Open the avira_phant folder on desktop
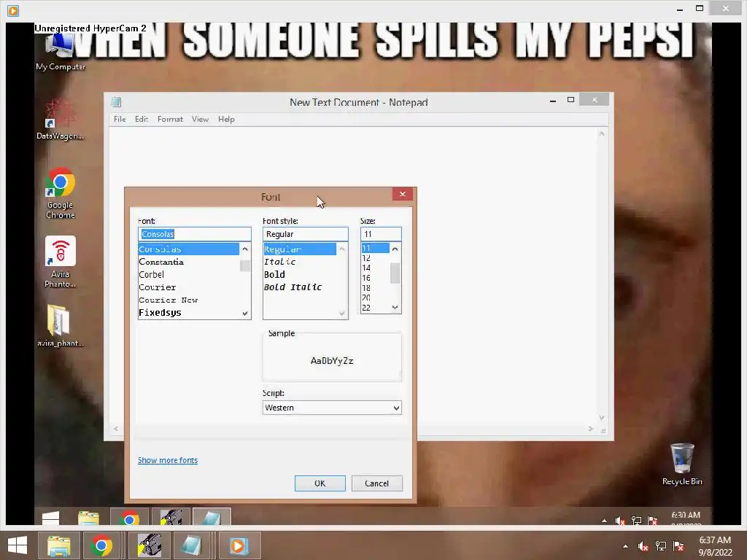Screen dimensions: 747x560 point(60,326)
